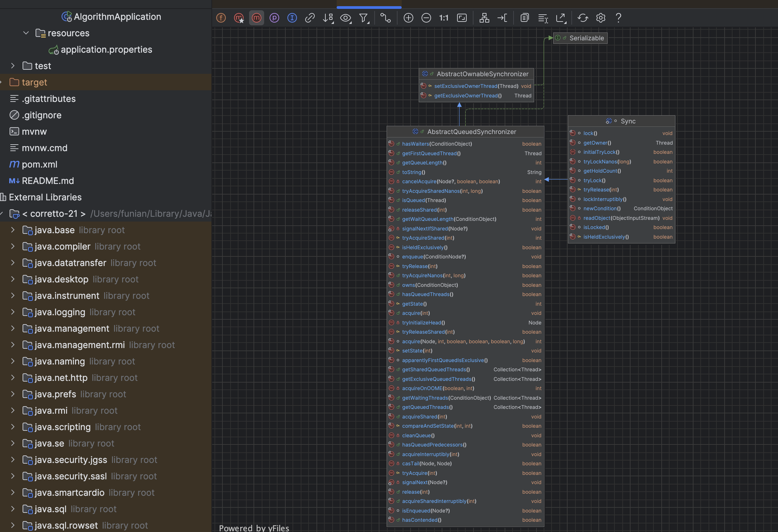Image resolution: width=778 pixels, height=532 pixels.
Task: Open diagram settings gear
Action: click(601, 18)
